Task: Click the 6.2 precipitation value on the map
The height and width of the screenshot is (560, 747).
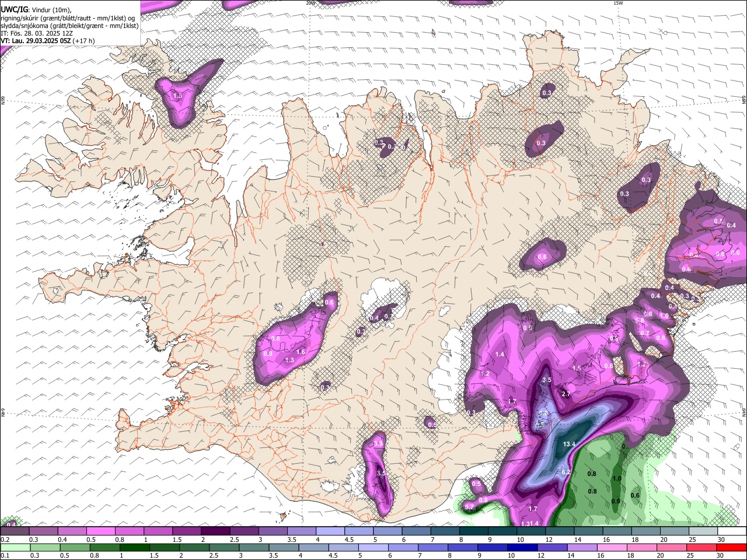Action: (566, 472)
